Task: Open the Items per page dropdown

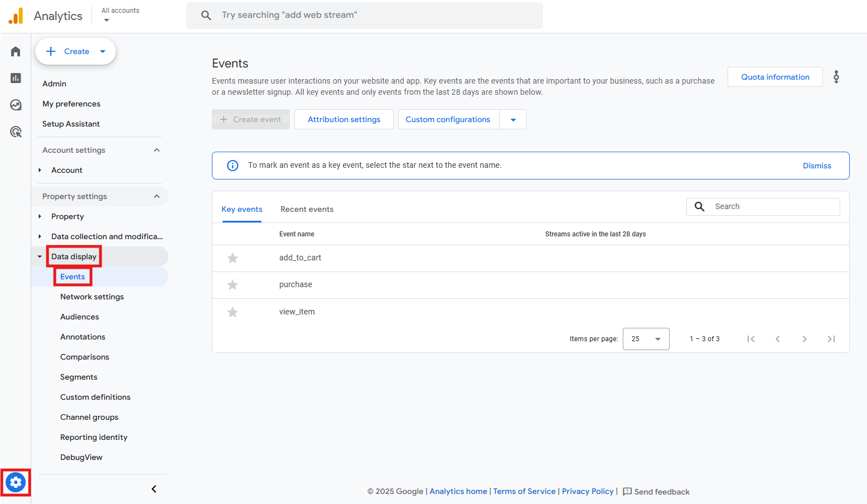Action: (646, 339)
